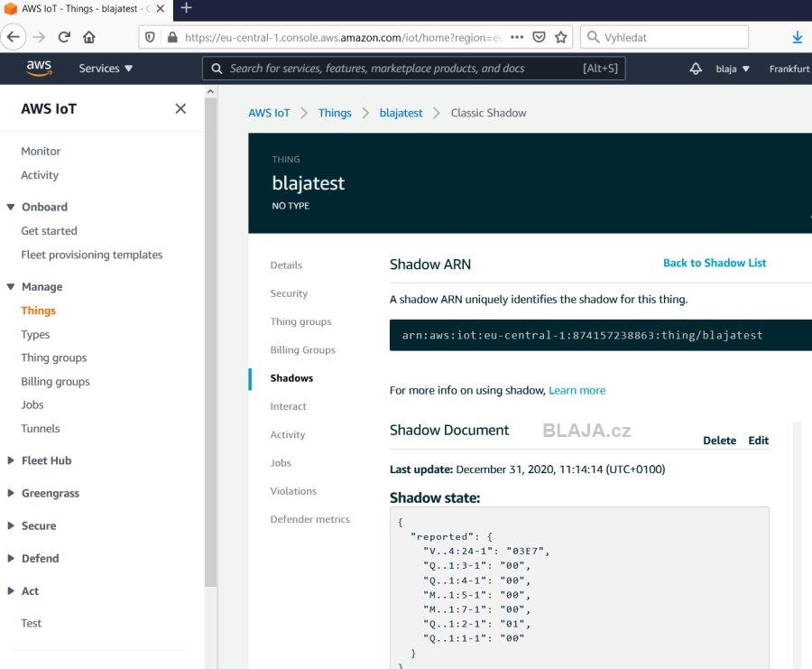The width and height of the screenshot is (812, 669).
Task: Show site security padlock information
Action: (x=172, y=37)
